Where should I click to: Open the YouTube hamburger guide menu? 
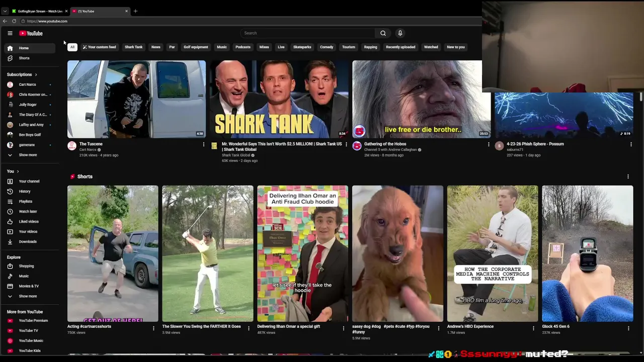pyautogui.click(x=10, y=33)
